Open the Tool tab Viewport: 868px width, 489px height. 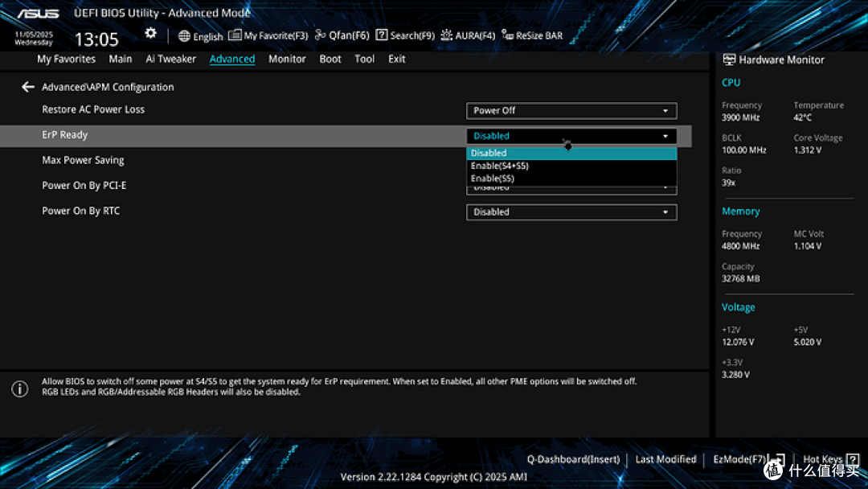364,59
